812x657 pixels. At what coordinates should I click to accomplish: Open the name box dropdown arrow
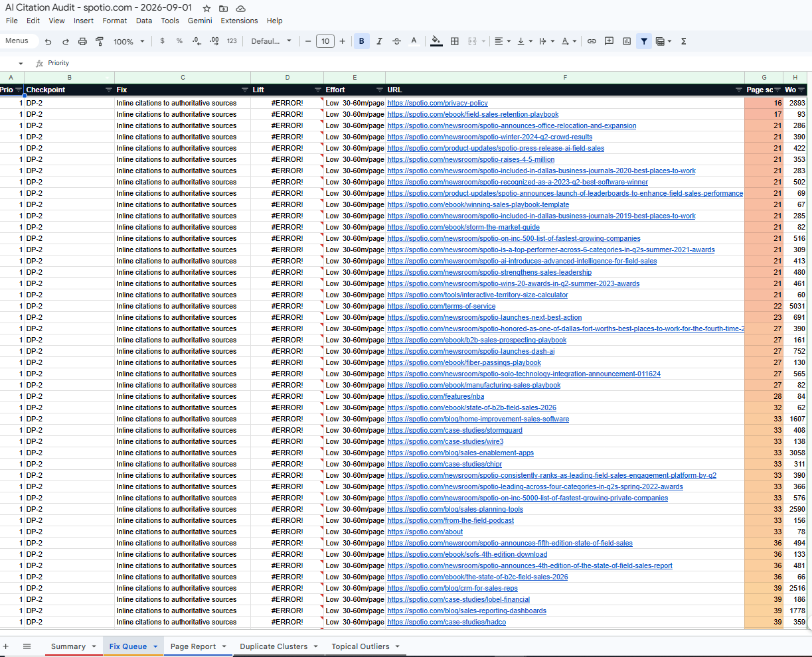[21, 64]
